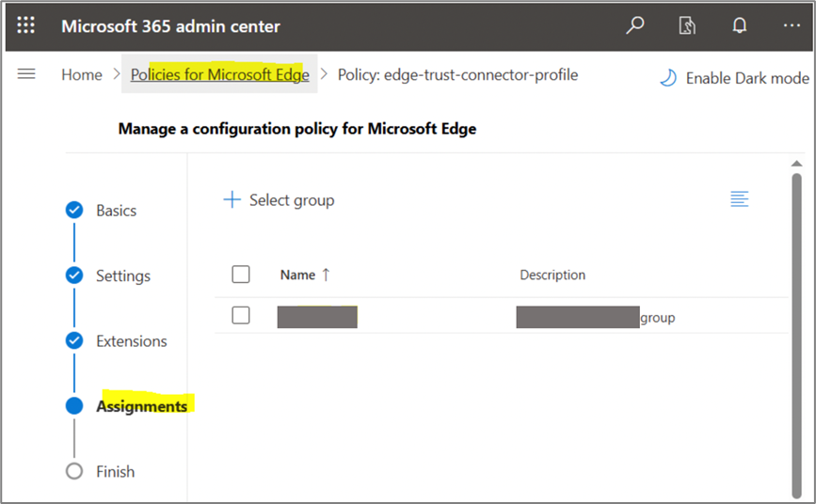Go to the Settings step
Screen dimensions: 816x504
122,276
